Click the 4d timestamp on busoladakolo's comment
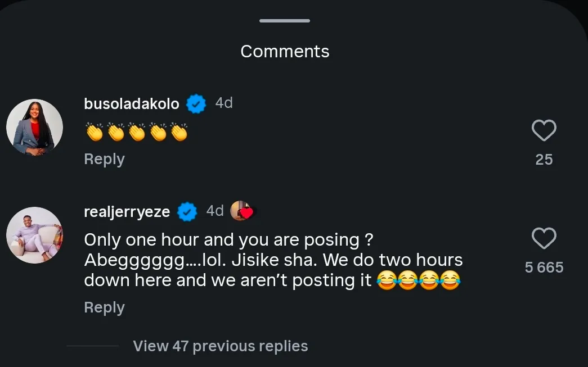Image resolution: width=588 pixels, height=367 pixels. (x=223, y=103)
